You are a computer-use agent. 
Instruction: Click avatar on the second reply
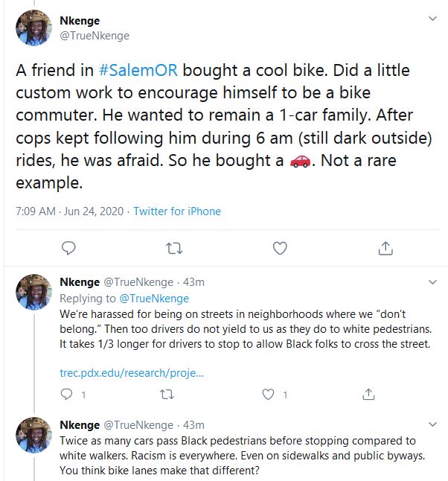[x=34, y=436]
